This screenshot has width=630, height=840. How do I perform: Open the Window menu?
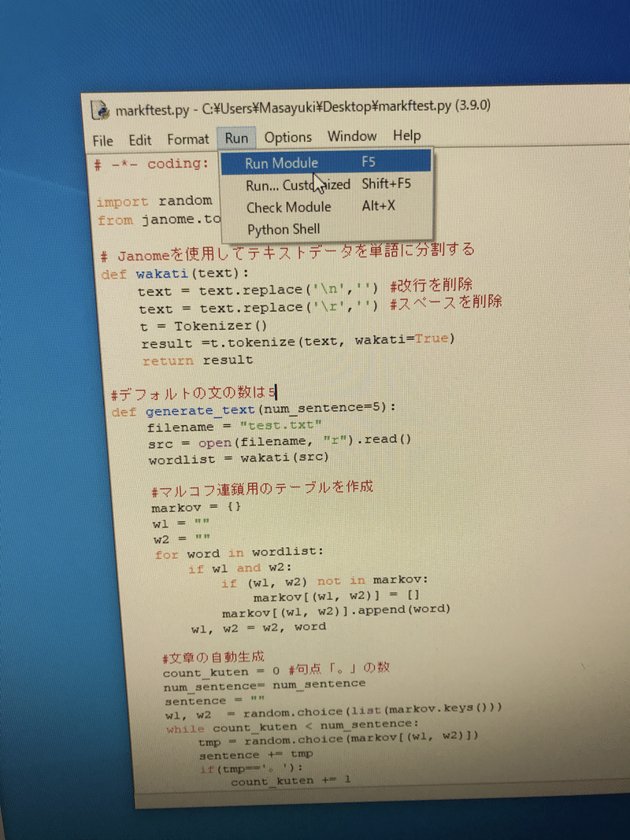pyautogui.click(x=352, y=136)
